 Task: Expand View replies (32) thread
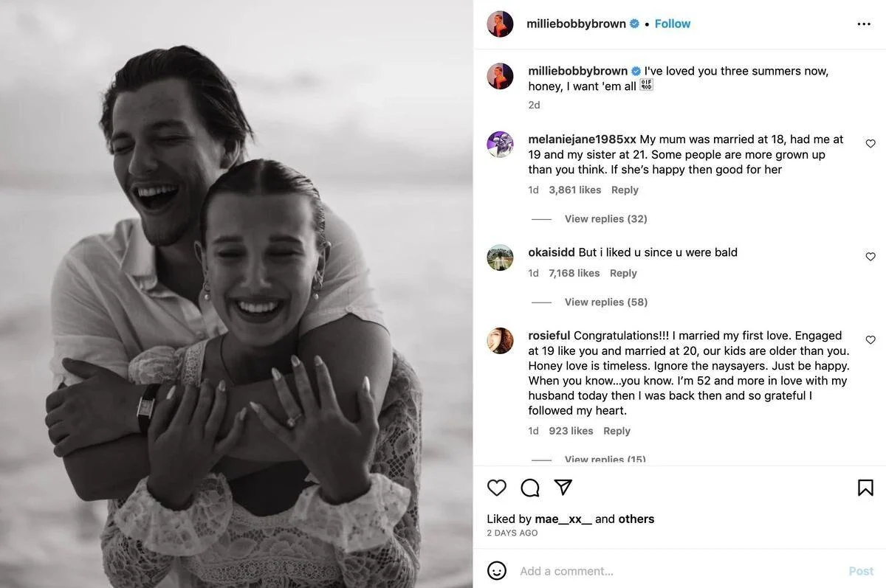coord(605,219)
